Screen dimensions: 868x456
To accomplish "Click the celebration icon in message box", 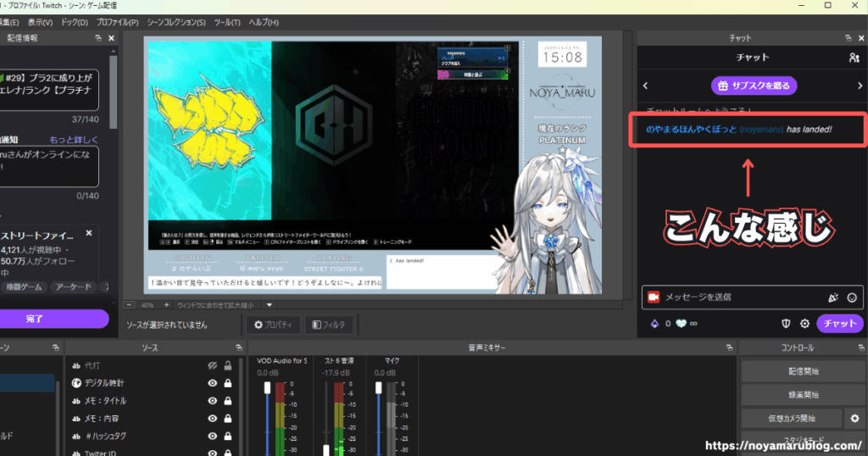I will coord(832,298).
